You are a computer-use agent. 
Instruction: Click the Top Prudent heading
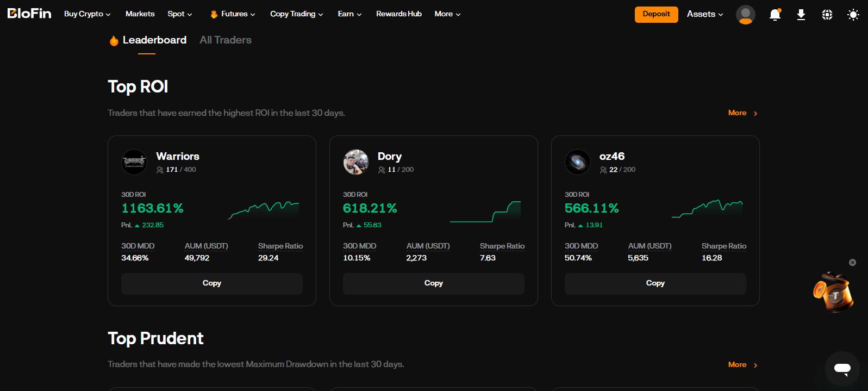point(155,338)
